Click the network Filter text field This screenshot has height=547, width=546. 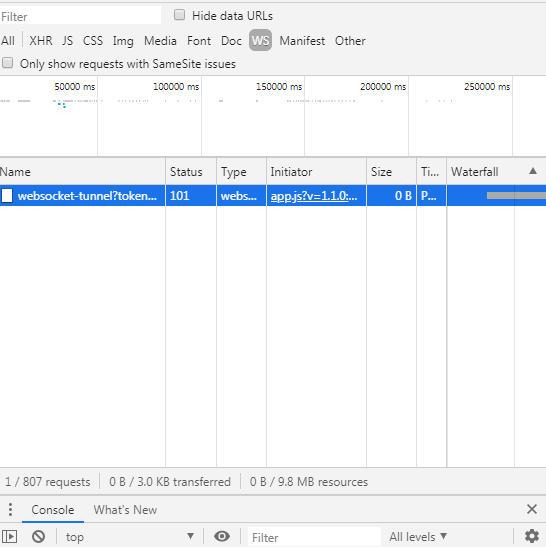[x=80, y=16]
